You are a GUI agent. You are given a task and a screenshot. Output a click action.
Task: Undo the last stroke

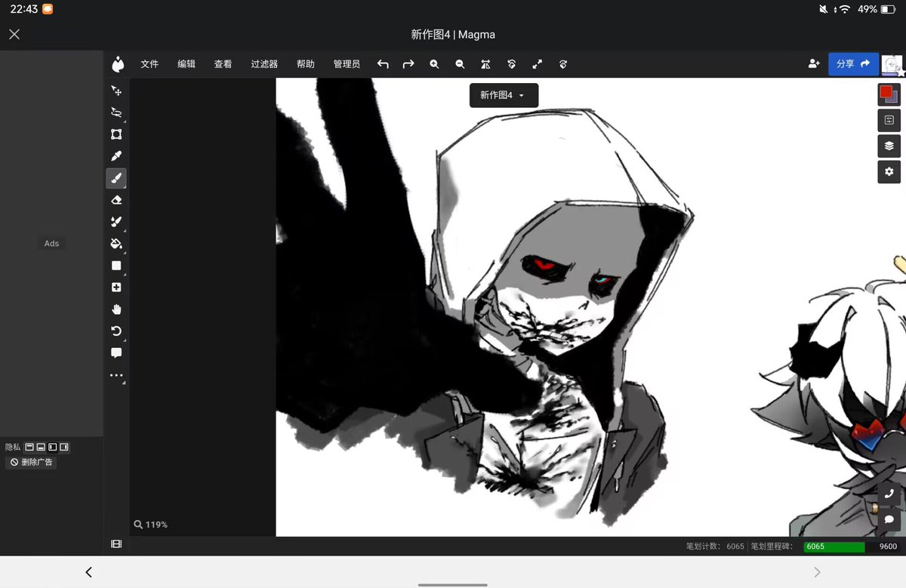tap(383, 64)
